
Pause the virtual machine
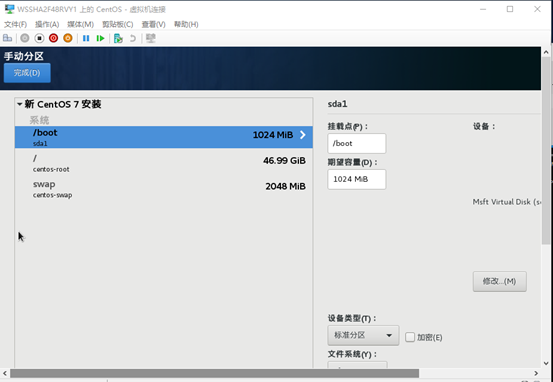pyautogui.click(x=86, y=38)
